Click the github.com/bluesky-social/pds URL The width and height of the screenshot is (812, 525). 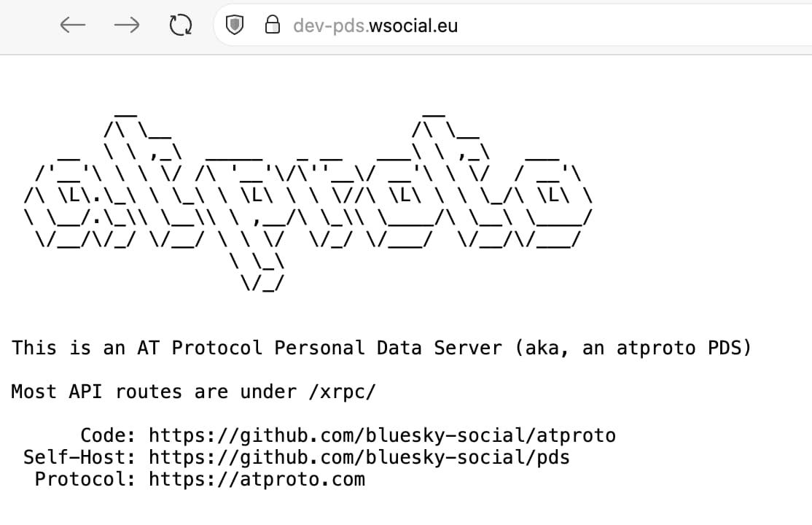(x=359, y=458)
